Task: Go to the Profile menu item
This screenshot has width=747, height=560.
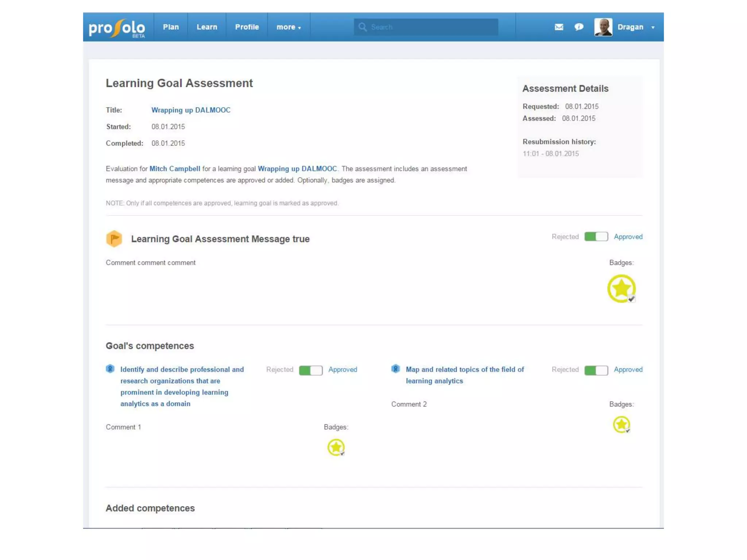Action: 247,27
